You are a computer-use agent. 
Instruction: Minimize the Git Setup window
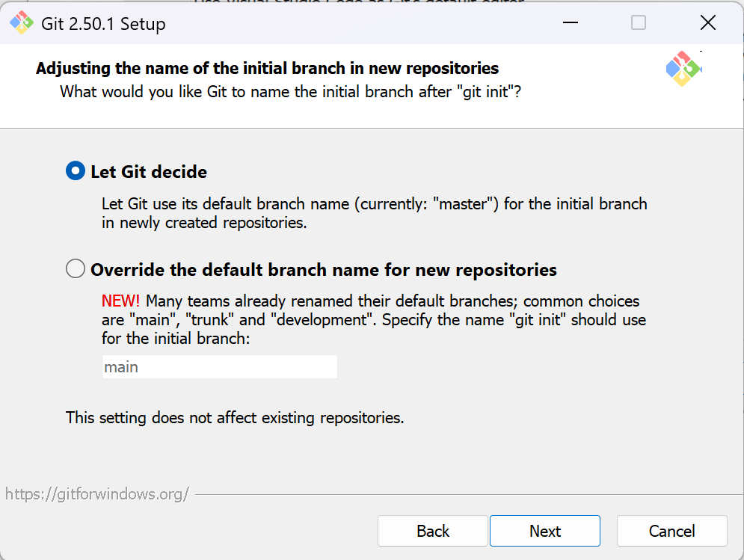[571, 22]
